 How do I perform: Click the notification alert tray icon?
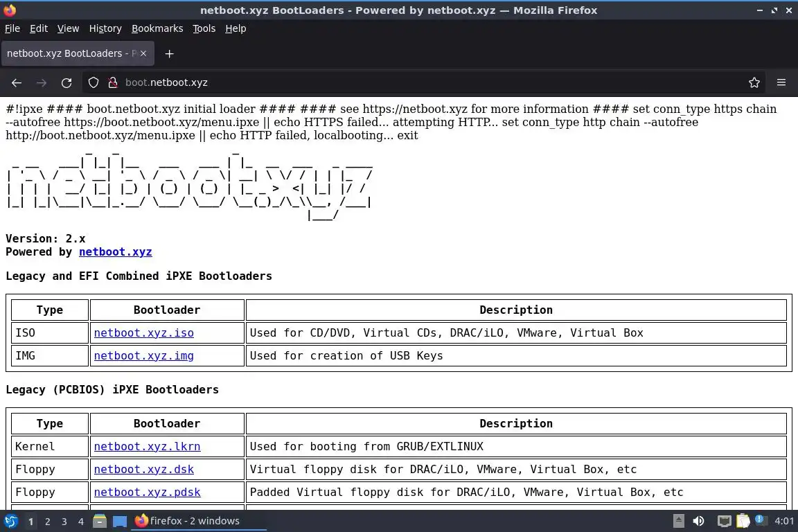click(x=760, y=520)
